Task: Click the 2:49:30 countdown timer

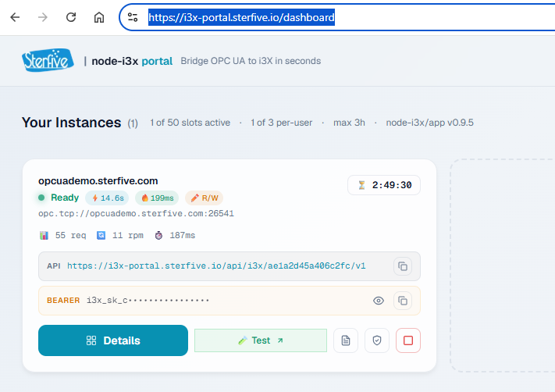Action: pyautogui.click(x=384, y=185)
